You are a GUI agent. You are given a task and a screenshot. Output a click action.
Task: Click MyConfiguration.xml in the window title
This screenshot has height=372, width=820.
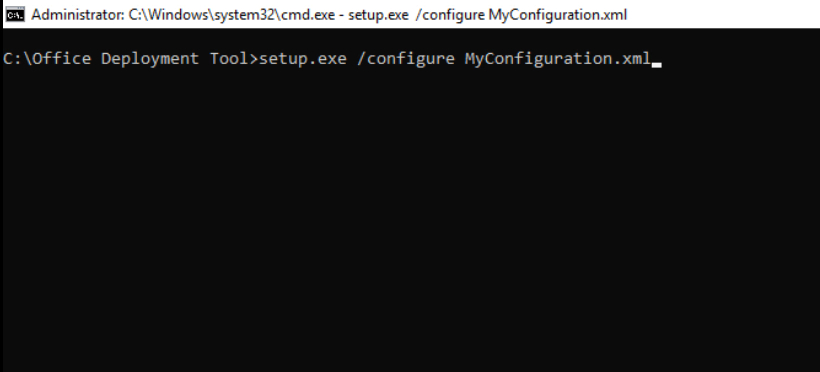pyautogui.click(x=557, y=15)
